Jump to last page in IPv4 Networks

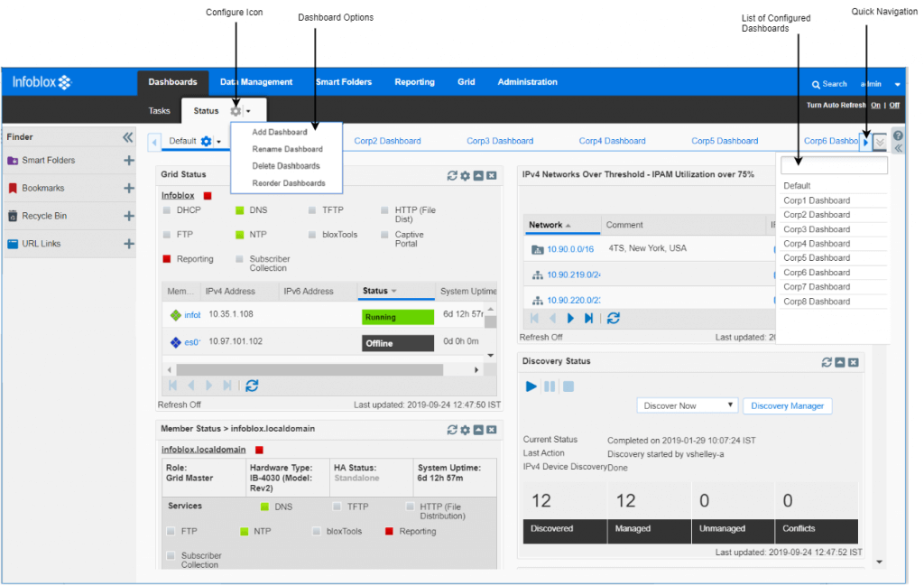(x=588, y=319)
